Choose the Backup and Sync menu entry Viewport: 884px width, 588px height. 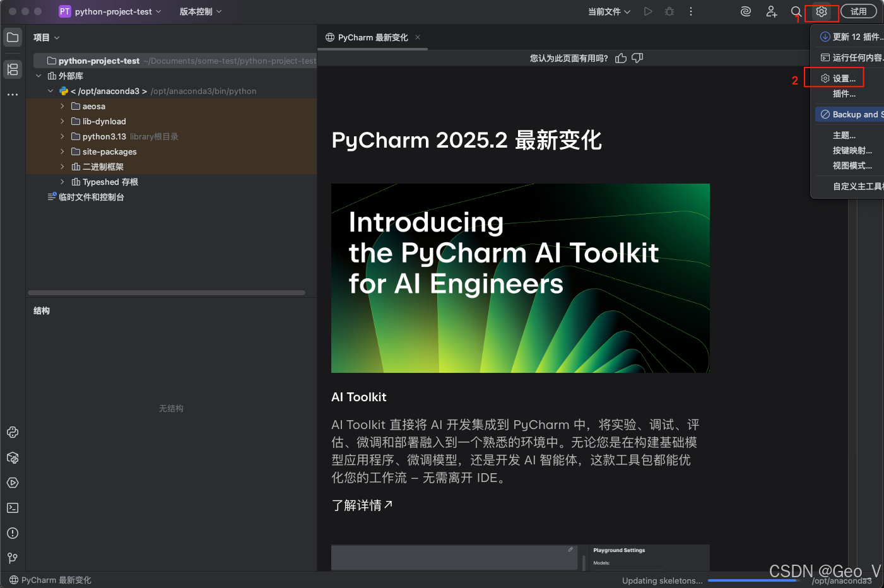click(x=849, y=114)
